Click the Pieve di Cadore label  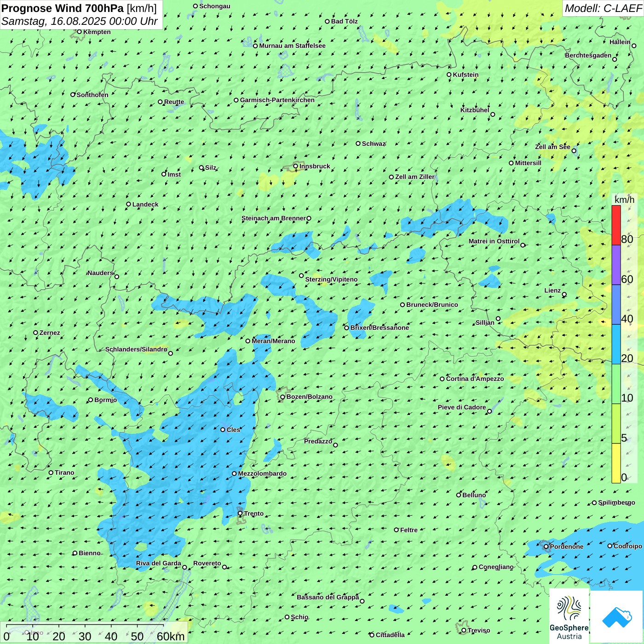(x=462, y=407)
